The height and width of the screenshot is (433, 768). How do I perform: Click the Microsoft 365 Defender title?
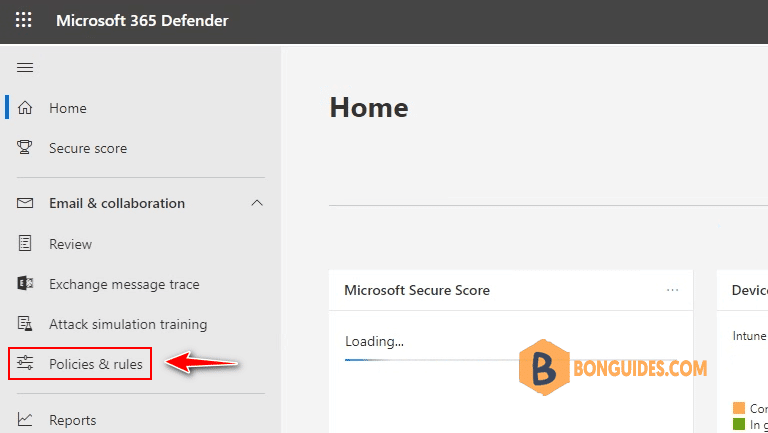point(142,21)
